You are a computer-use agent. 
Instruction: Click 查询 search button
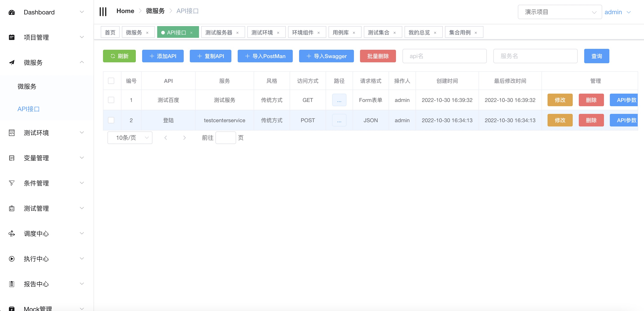point(596,56)
